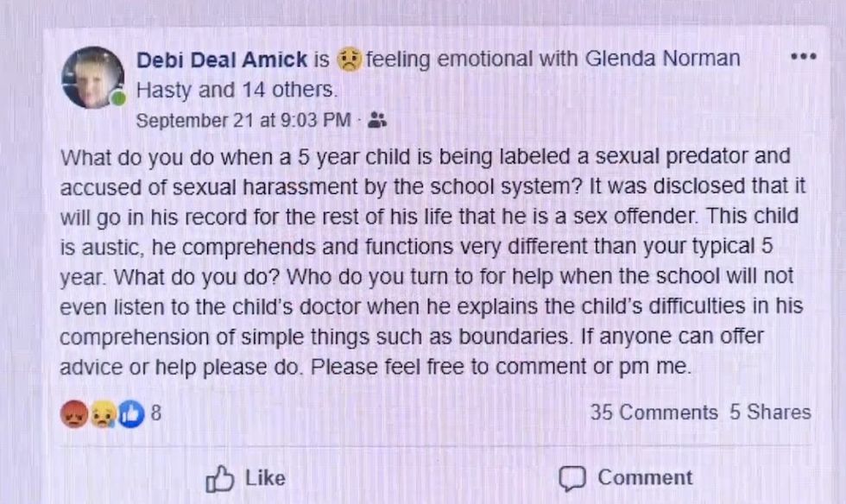Open the three-dot post options menu

tap(803, 57)
